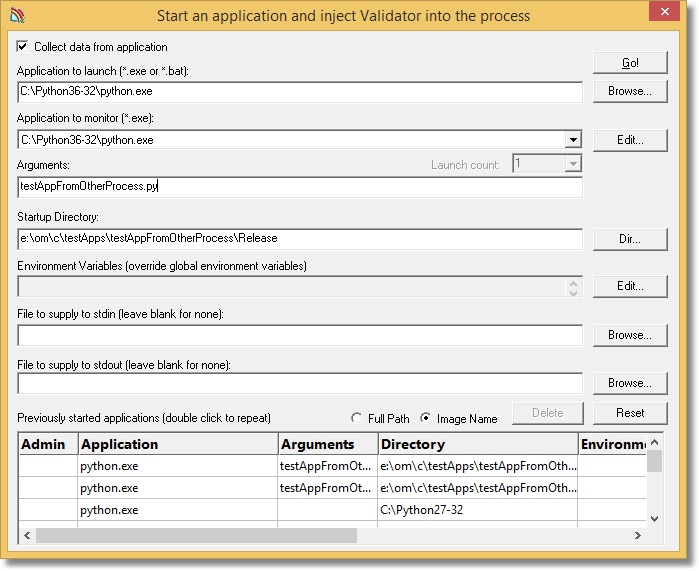The height and width of the screenshot is (571, 699).
Task: Click the Environment column header
Action: [x=613, y=444]
